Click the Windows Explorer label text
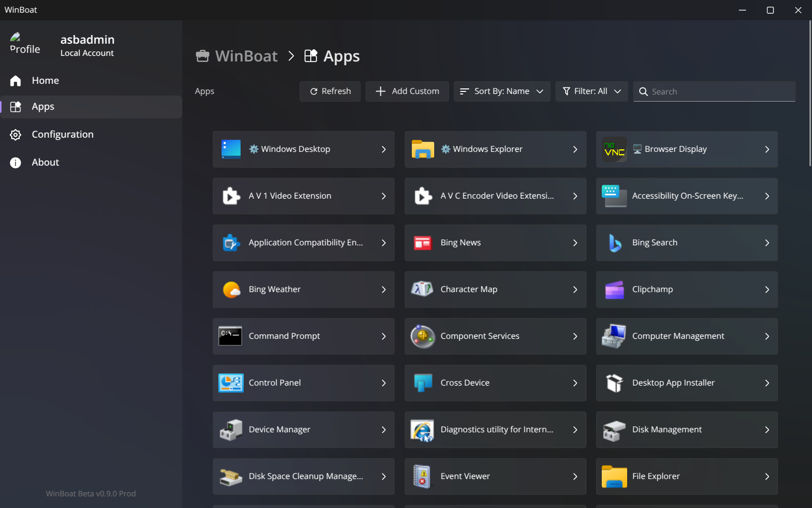812x508 pixels. 488,149
